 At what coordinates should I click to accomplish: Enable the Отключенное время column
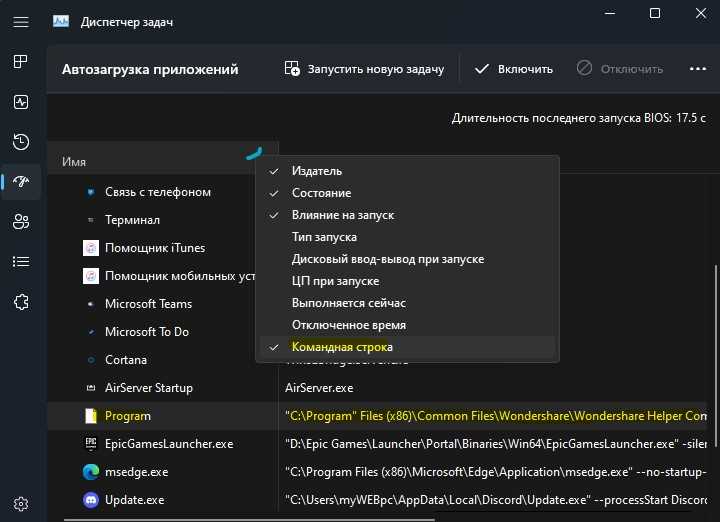click(x=407, y=325)
